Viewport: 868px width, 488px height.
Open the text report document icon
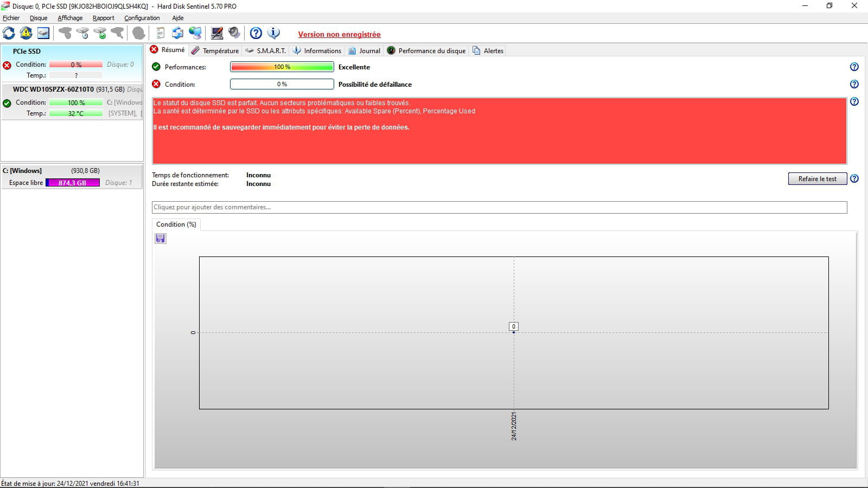point(161,33)
